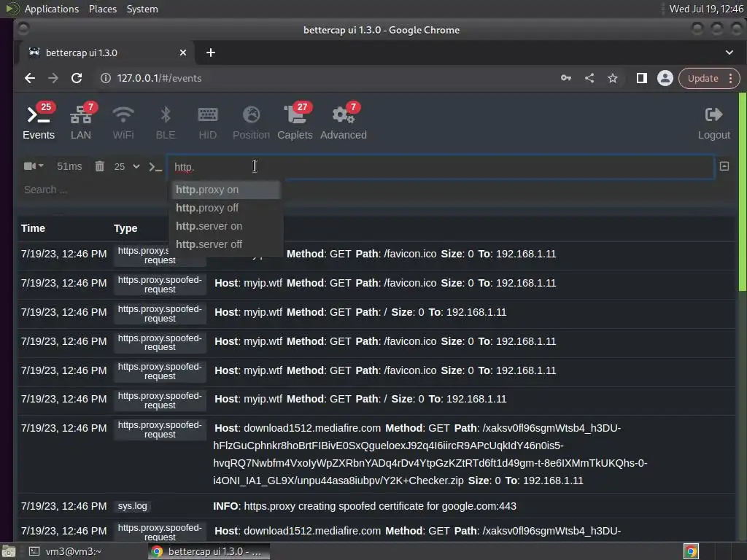The width and height of the screenshot is (747, 560).
Task: Open the Places menu
Action: (x=102, y=9)
